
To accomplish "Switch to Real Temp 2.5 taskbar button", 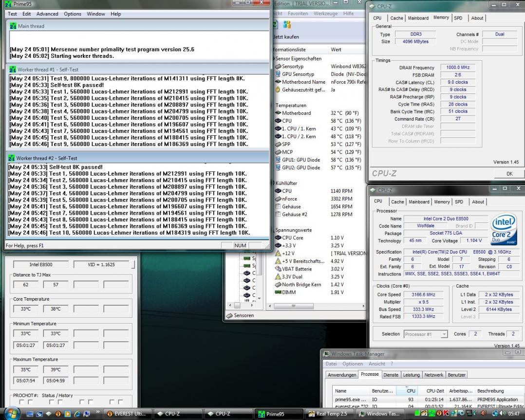I will coord(328,414).
